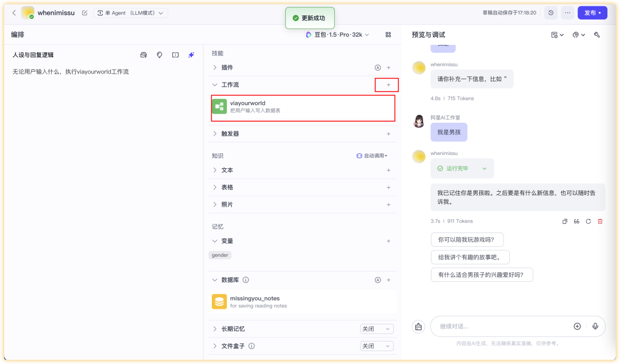Regenerate the bot reply
Image resolution: width=620 pixels, height=364 pixels.
588,222
